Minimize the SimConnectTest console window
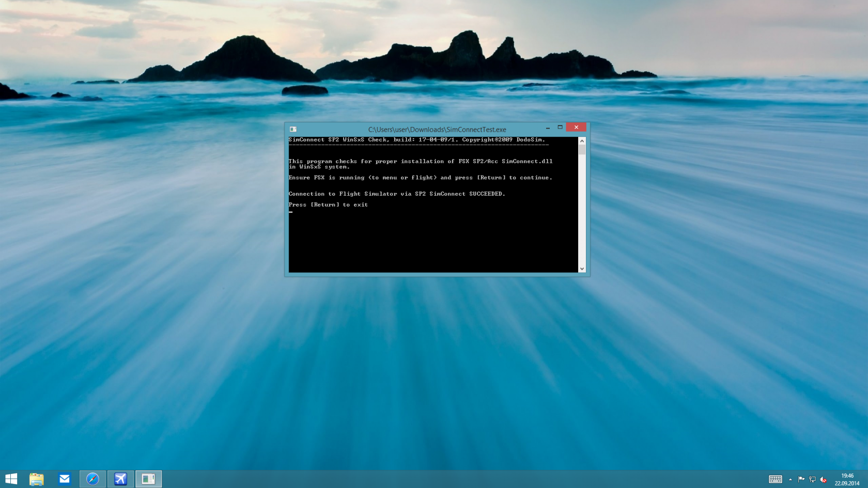Screen dimensions: 868x488 [x=548, y=127]
